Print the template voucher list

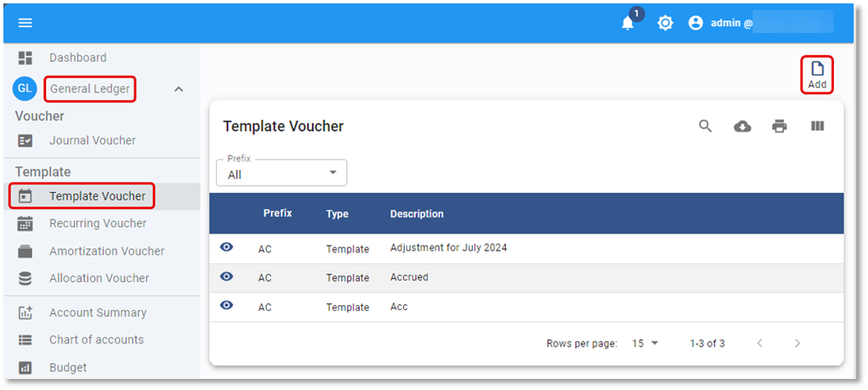point(779,127)
